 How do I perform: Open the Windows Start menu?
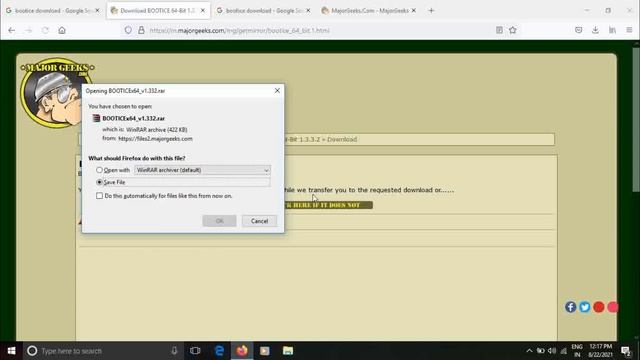pyautogui.click(x=11, y=351)
